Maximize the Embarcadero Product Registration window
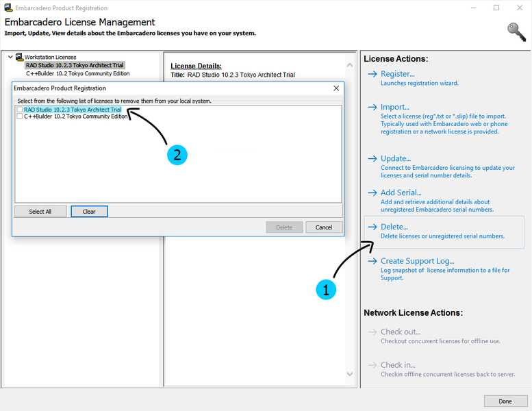 click(496, 8)
